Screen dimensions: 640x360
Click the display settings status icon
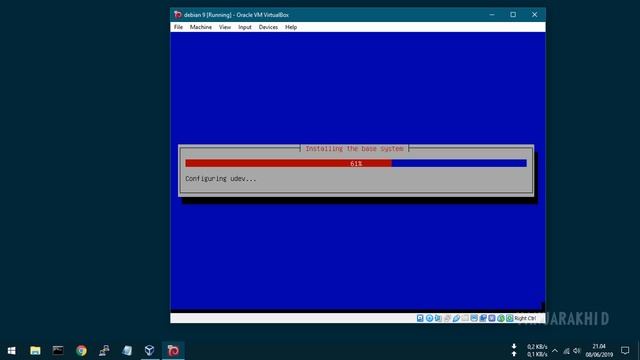coord(474,318)
